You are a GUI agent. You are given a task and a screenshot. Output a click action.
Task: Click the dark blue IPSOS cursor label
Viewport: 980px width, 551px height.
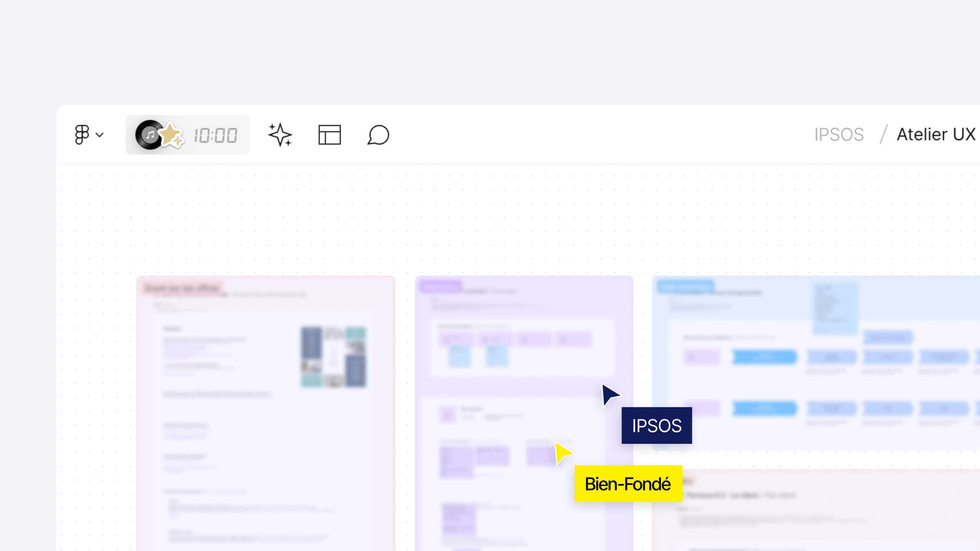pyautogui.click(x=657, y=425)
